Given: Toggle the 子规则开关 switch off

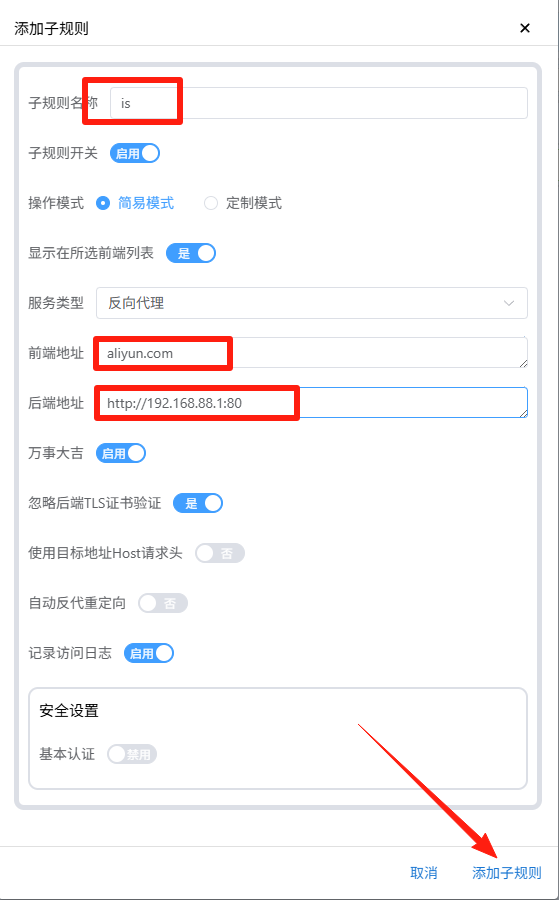Looking at the screenshot, I should click(135, 153).
